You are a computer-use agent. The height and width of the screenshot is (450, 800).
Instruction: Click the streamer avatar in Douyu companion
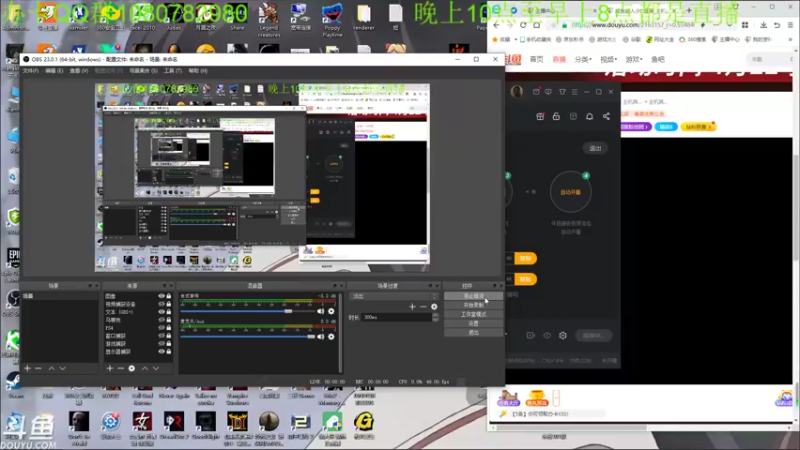517,91
